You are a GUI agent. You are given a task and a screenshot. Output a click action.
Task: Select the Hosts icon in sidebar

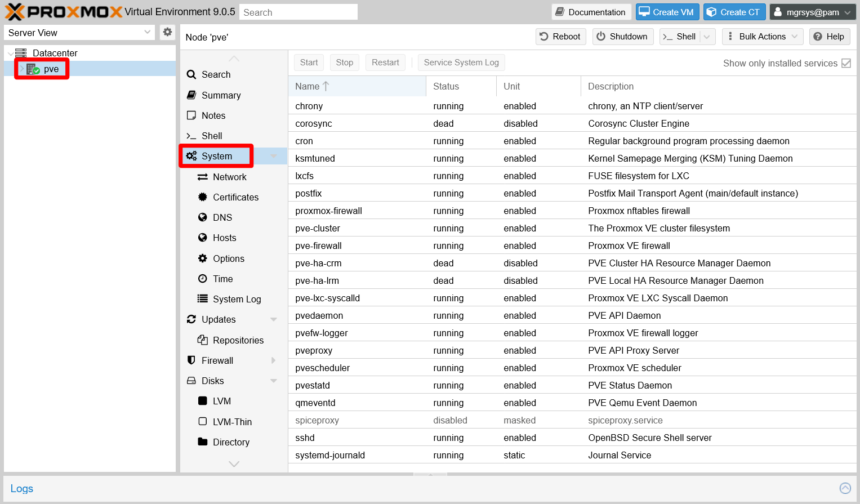click(203, 238)
